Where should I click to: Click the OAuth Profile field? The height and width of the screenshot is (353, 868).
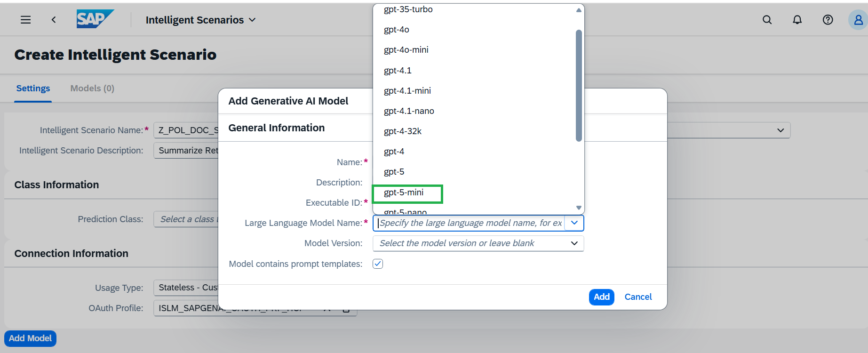tap(255, 308)
